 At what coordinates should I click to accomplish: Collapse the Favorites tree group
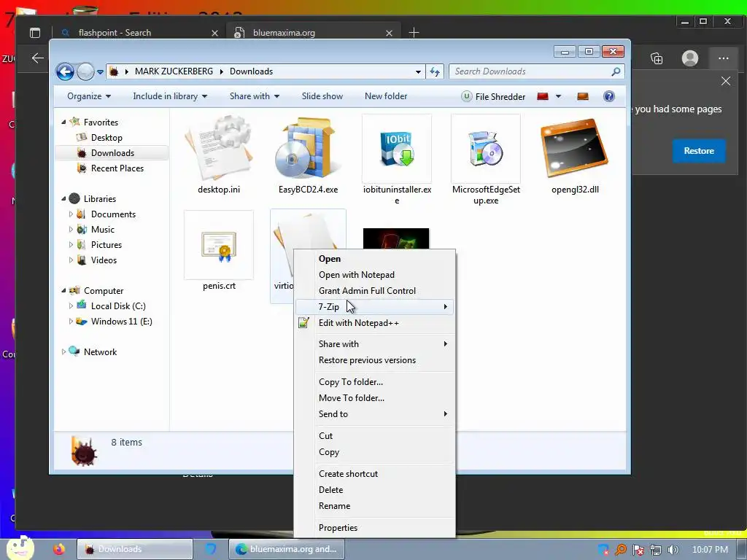tap(63, 122)
